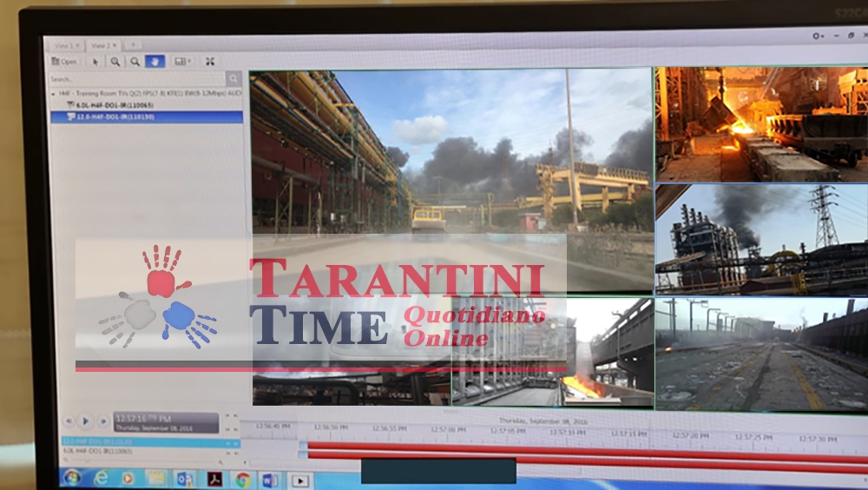Image resolution: width=868 pixels, height=490 pixels.
Task: Select the arrow pointer tool
Action: [95, 62]
